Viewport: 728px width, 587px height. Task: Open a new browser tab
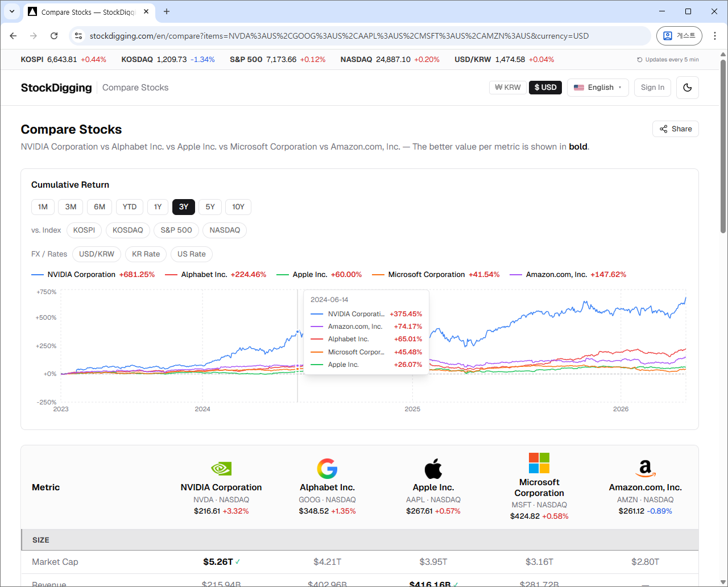coord(167,11)
